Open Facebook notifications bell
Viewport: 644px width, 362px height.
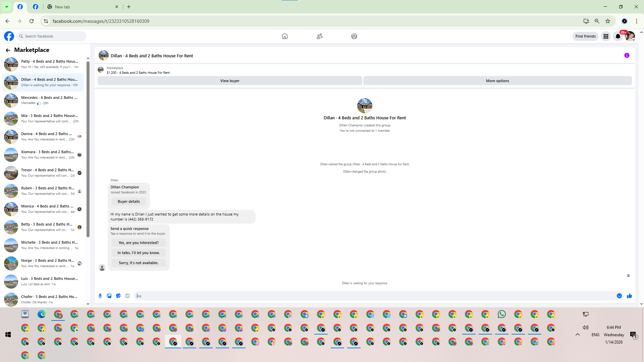pos(618,36)
